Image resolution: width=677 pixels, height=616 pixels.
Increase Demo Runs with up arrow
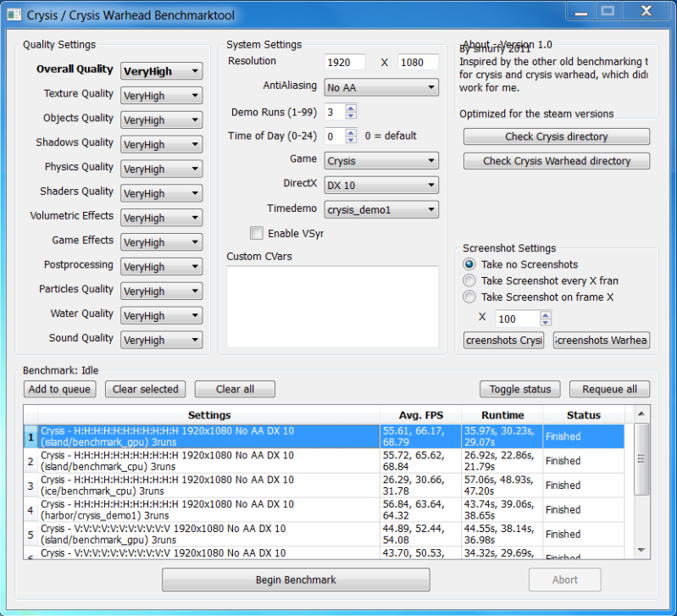click(351, 108)
